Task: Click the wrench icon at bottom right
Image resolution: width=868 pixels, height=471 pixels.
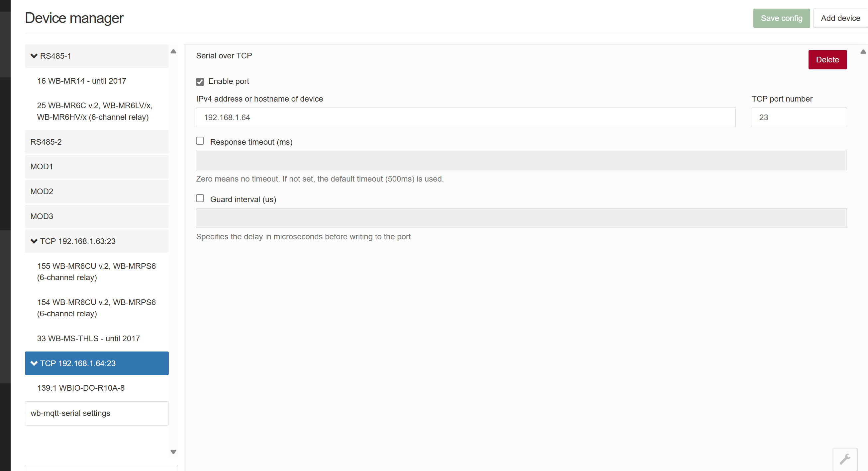Action: (844, 459)
